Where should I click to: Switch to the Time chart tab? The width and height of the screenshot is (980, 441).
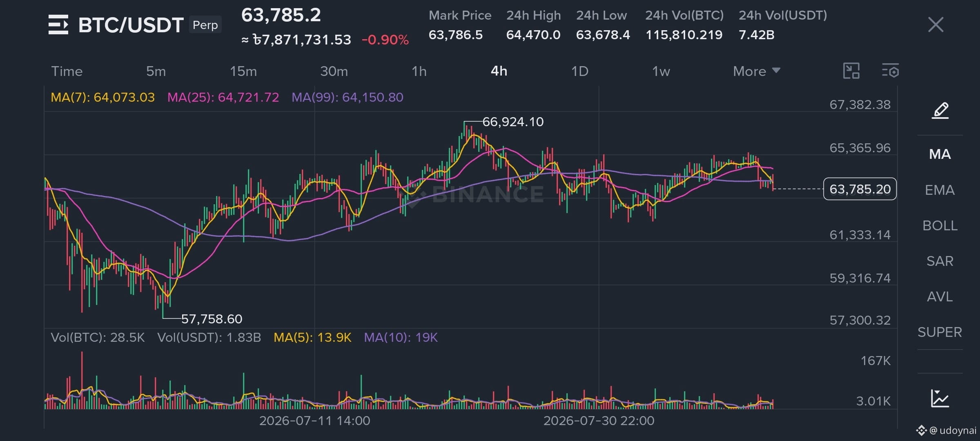[67, 71]
